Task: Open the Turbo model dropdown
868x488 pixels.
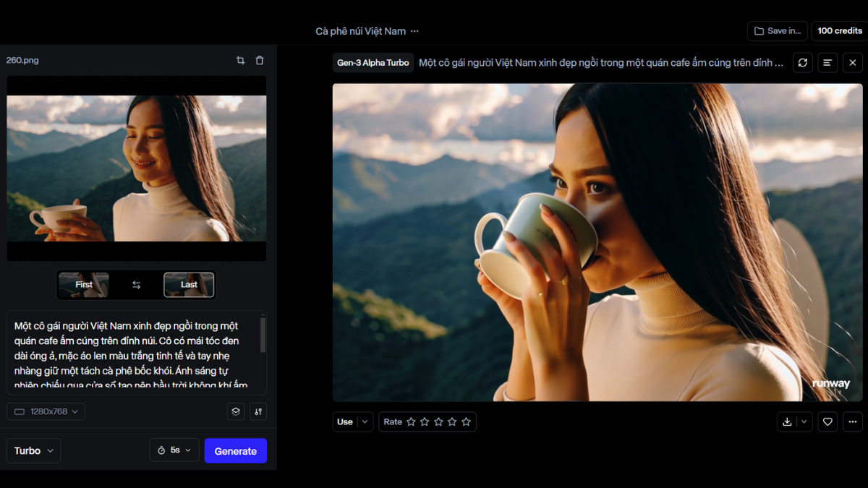Action: (33, 450)
